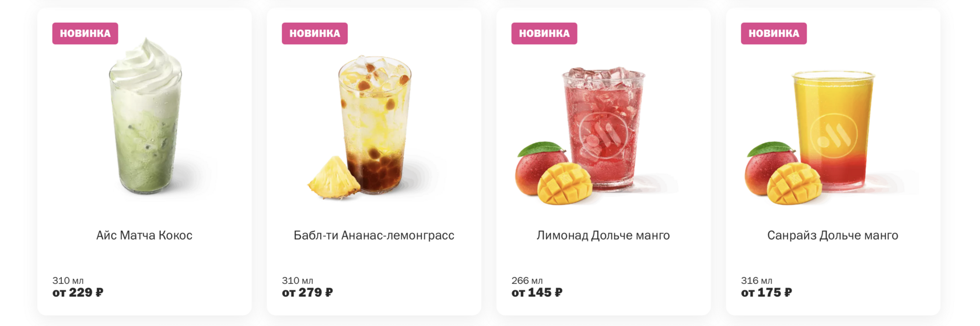
Task: Click the НОВИНКА badge on Лимонад card
Action: (544, 33)
